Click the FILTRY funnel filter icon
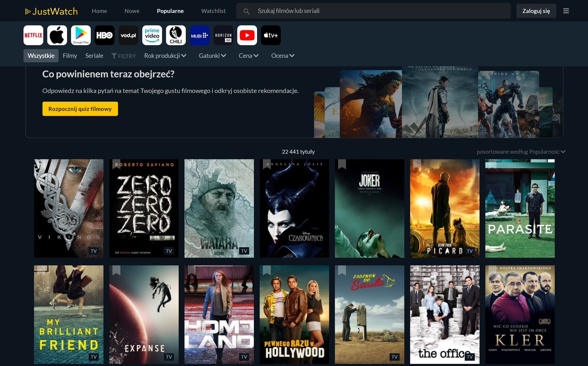Image resolution: width=588 pixels, height=366 pixels. 114,56
